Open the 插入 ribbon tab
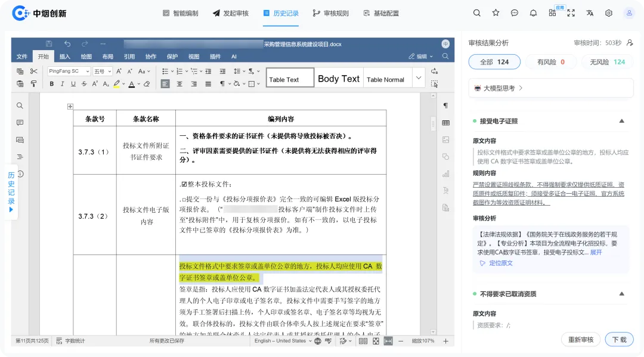Viewport: 644px width, 357px height. [64, 57]
